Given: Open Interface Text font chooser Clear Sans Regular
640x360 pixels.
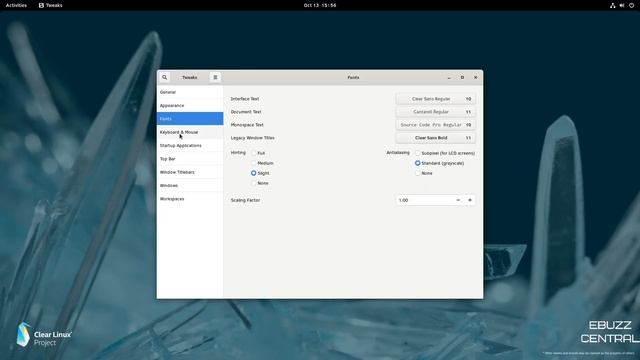Looking at the screenshot, I should 436,99.
